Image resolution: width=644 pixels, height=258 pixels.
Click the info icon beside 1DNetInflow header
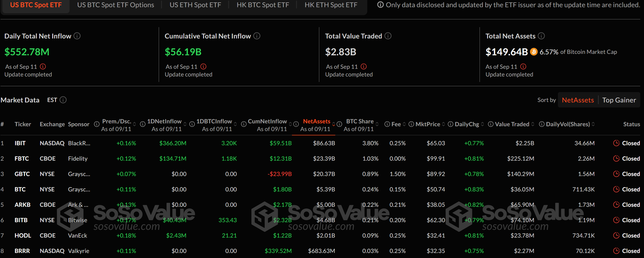click(x=142, y=124)
